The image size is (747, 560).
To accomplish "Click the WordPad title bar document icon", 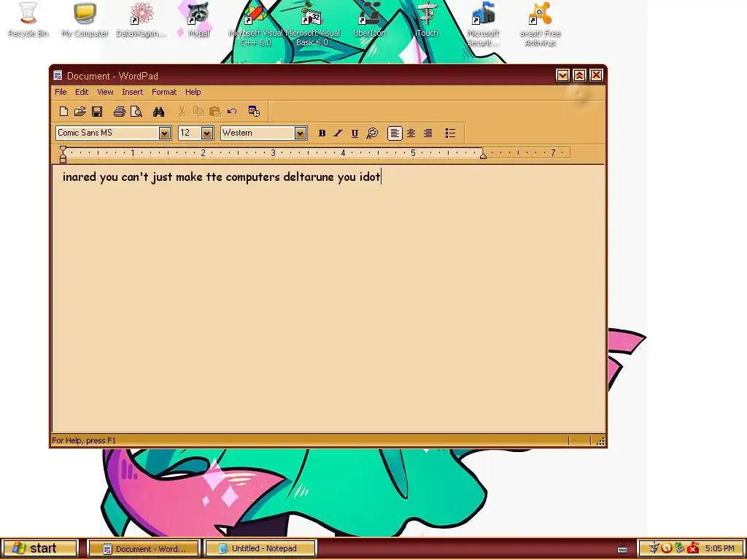I will click(58, 76).
